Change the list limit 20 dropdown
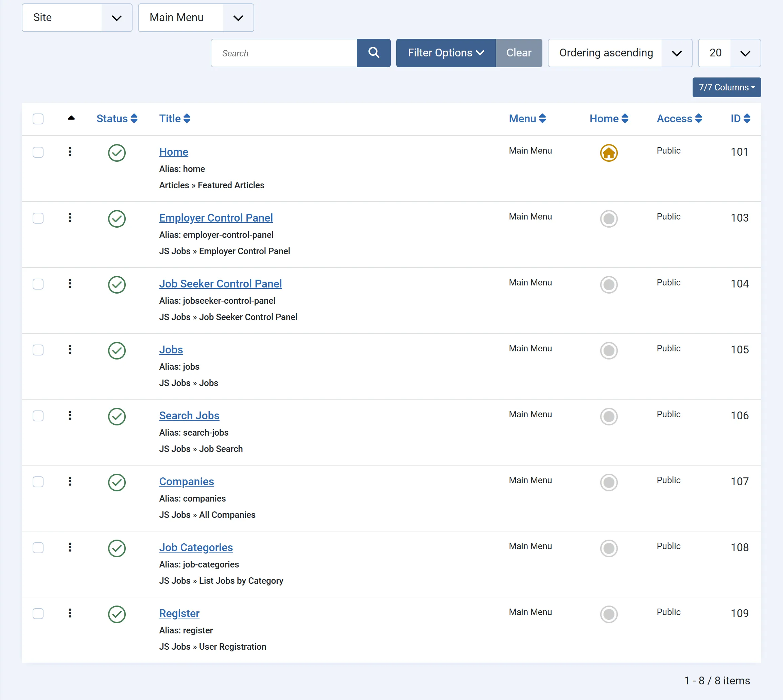 pos(729,53)
